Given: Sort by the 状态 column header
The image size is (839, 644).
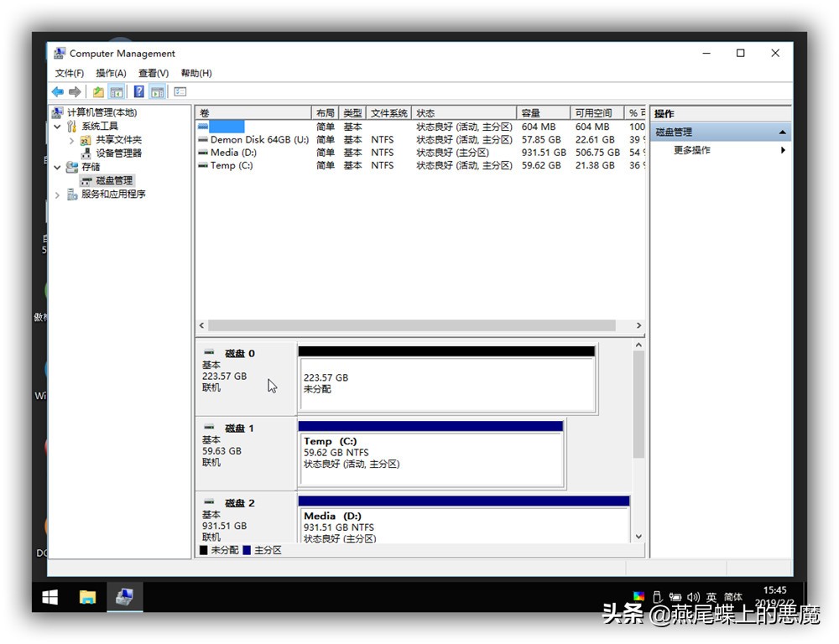Looking at the screenshot, I should (465, 113).
